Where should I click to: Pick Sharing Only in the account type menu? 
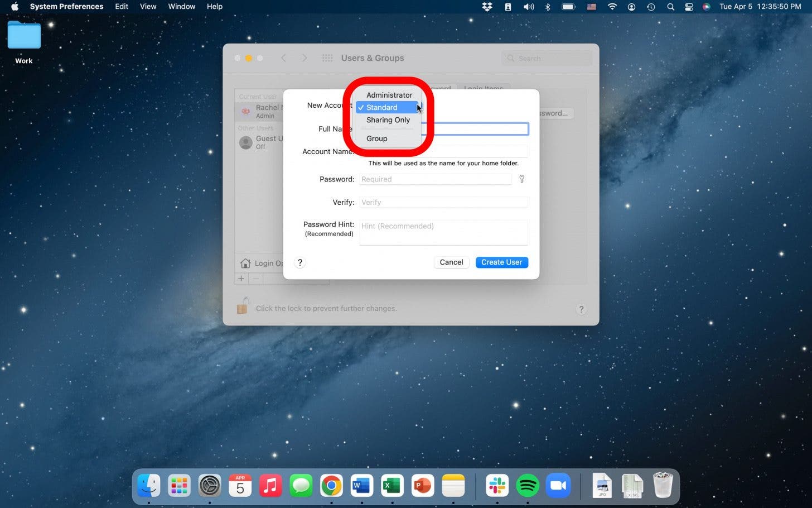(388, 120)
